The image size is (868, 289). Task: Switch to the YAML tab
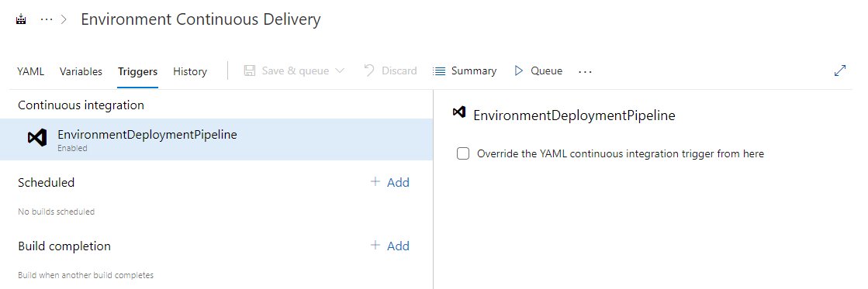point(30,71)
